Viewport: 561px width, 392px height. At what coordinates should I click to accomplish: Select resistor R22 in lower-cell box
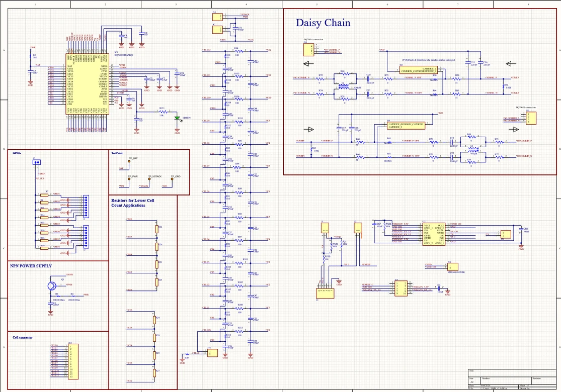(156, 229)
